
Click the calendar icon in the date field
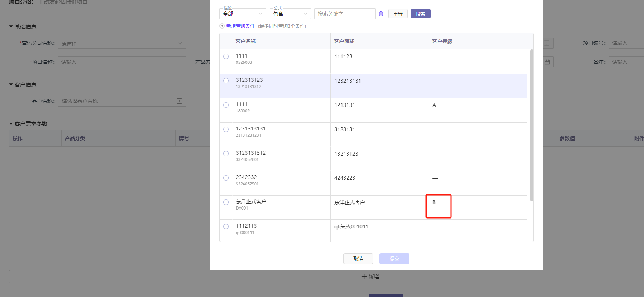click(547, 62)
